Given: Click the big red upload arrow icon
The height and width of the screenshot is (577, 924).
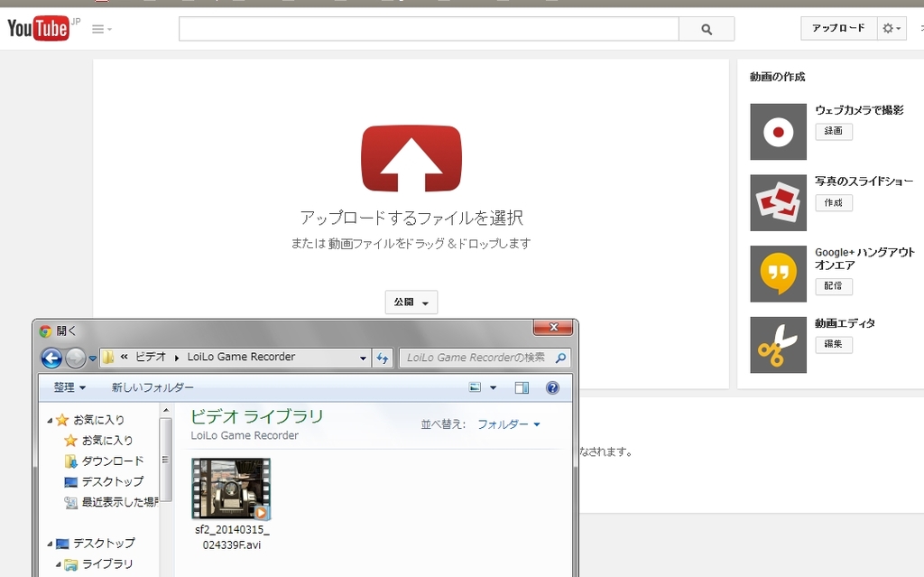Looking at the screenshot, I should click(x=411, y=159).
